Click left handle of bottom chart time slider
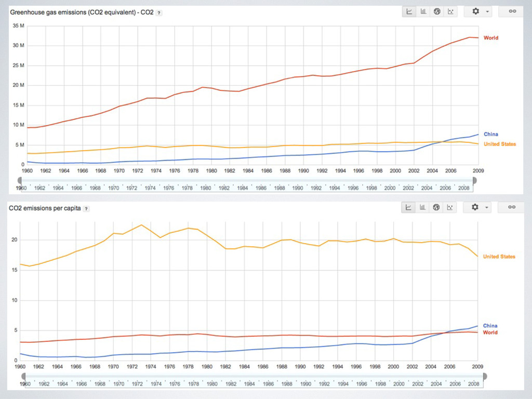The width and height of the screenshot is (532, 399). (23, 376)
